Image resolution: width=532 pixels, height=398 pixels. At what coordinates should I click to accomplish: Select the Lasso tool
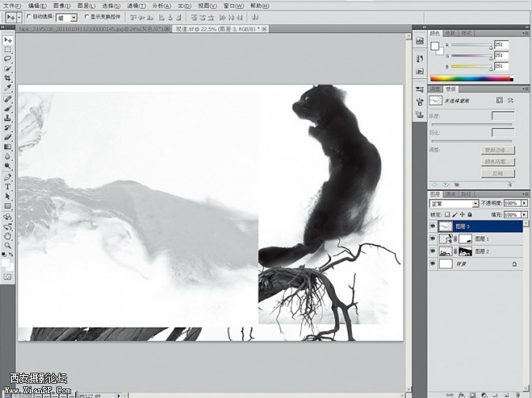pos(7,59)
